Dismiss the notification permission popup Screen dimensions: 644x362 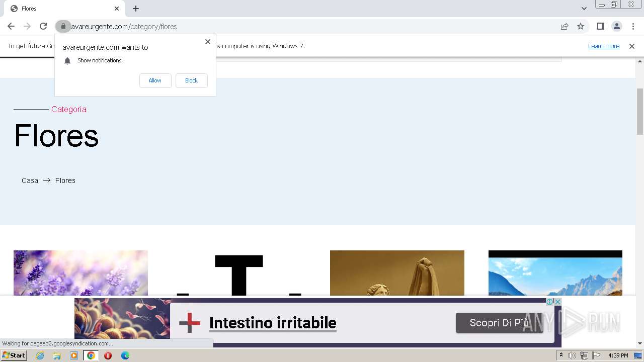(x=207, y=42)
